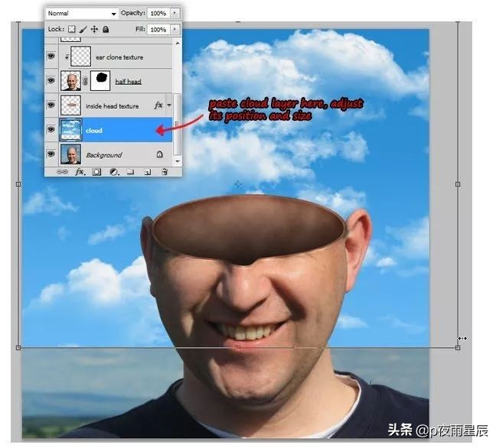Open the Fill slider arrow
Screen dimensions: 499x448
(x=174, y=29)
